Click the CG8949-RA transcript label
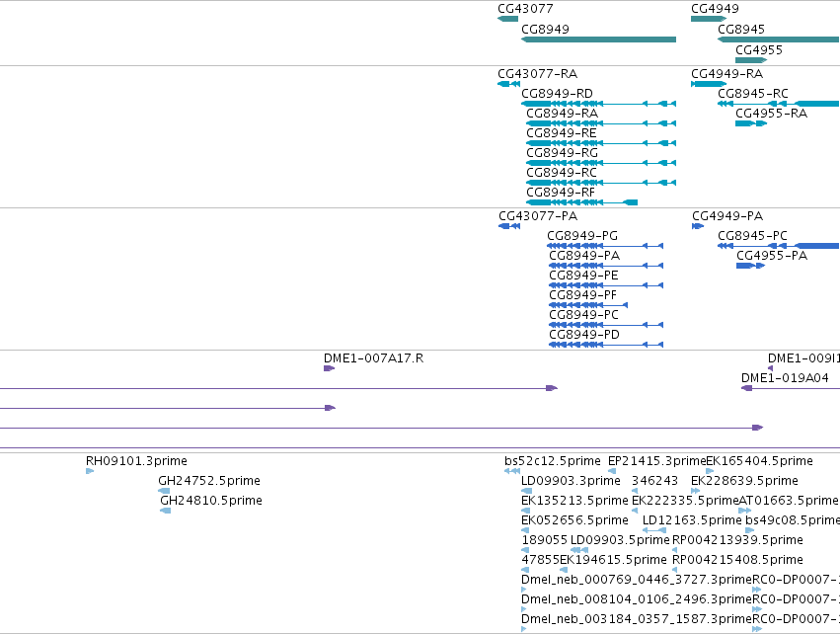 click(562, 114)
